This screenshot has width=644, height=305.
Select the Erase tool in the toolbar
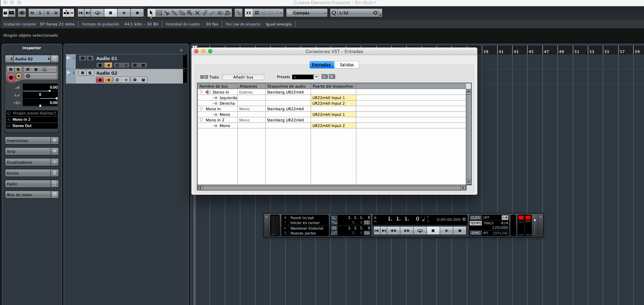(x=182, y=13)
